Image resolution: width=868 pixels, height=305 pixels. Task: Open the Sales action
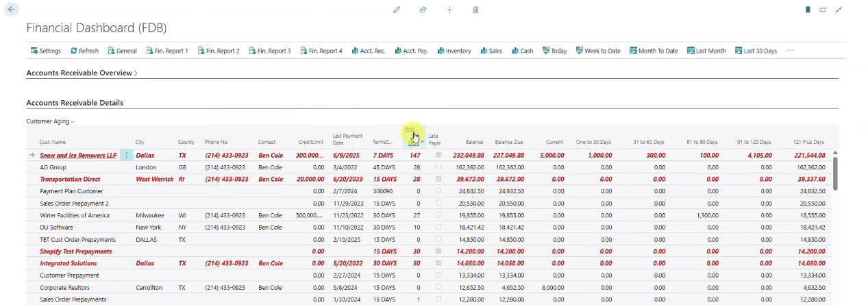(x=491, y=51)
